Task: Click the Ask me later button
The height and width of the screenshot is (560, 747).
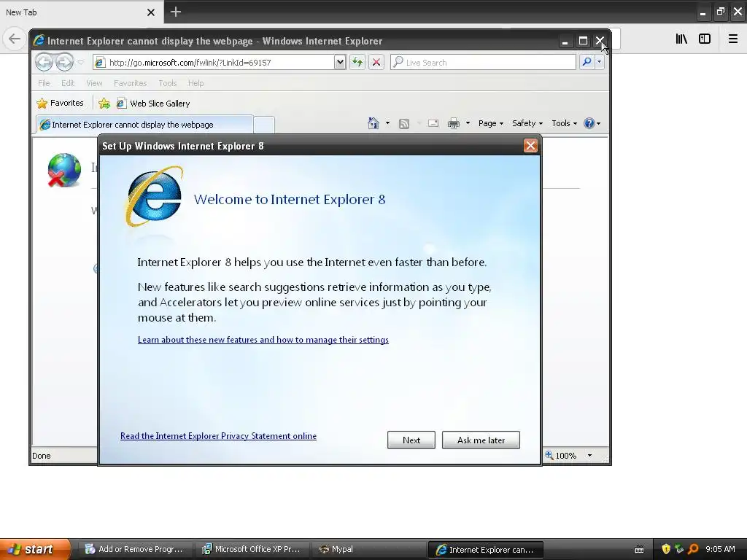Action: click(x=481, y=440)
